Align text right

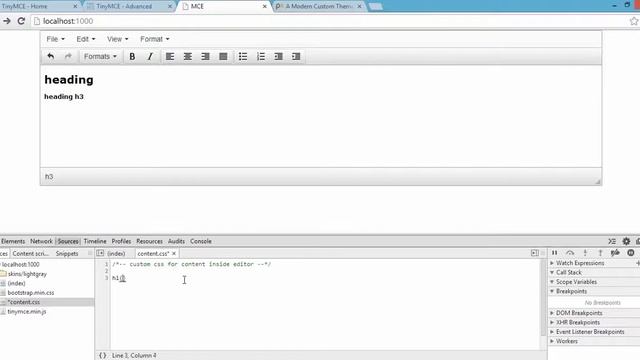click(x=205, y=56)
